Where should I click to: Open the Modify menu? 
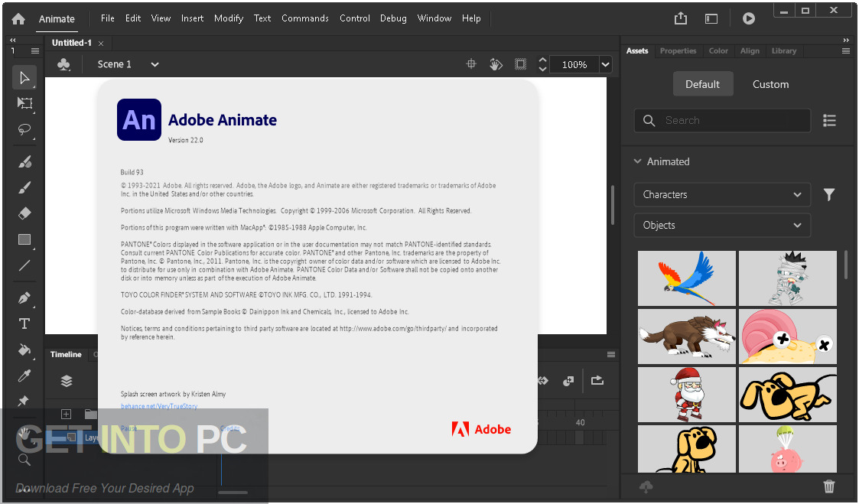[x=229, y=18]
